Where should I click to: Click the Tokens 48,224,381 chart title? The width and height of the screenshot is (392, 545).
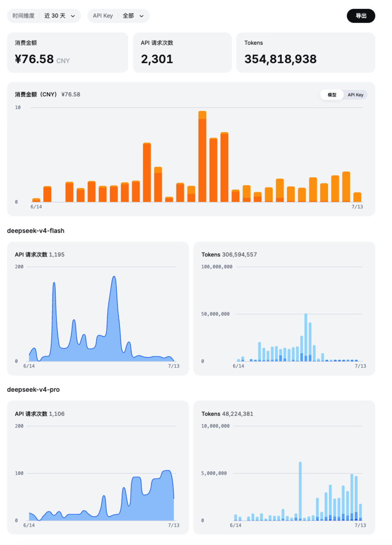tap(227, 414)
